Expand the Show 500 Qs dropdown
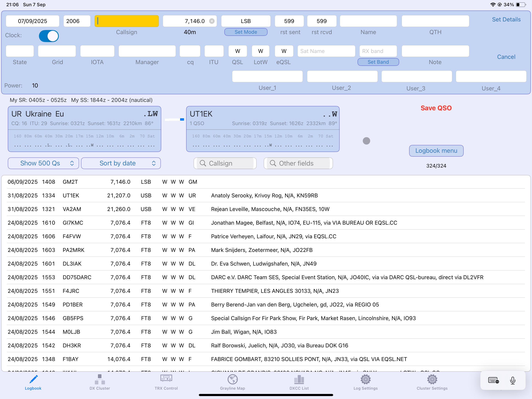Image resolution: width=532 pixels, height=399 pixels. tap(44, 163)
